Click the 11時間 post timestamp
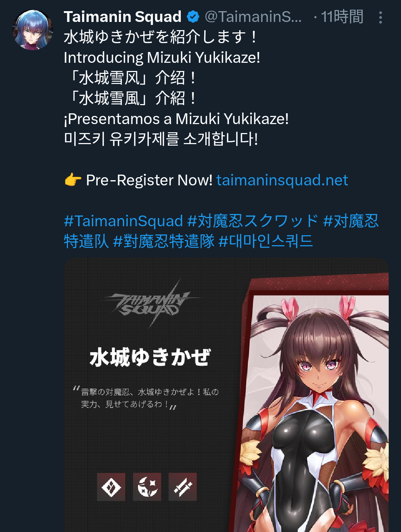This screenshot has height=532, width=401. click(x=342, y=17)
